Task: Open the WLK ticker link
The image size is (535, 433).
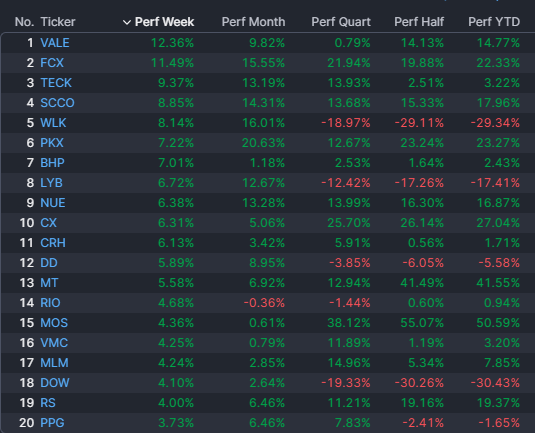Action: pos(53,123)
